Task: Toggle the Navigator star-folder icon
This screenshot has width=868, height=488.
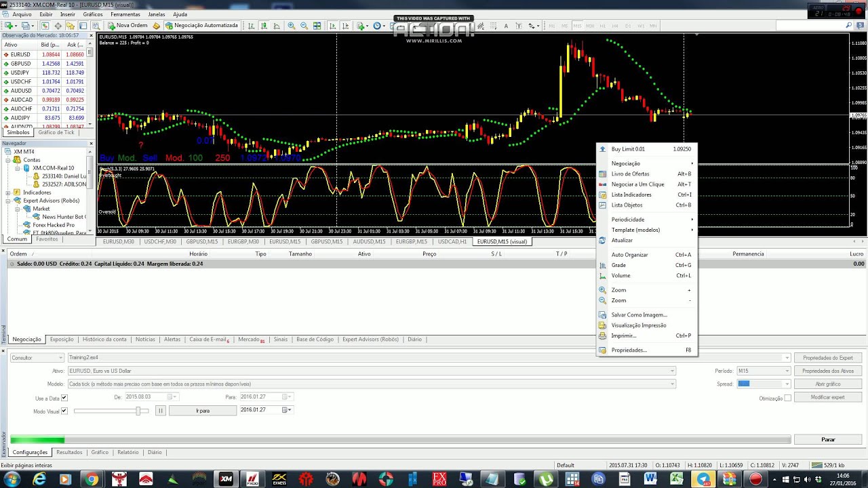Action: pyautogui.click(x=70, y=26)
